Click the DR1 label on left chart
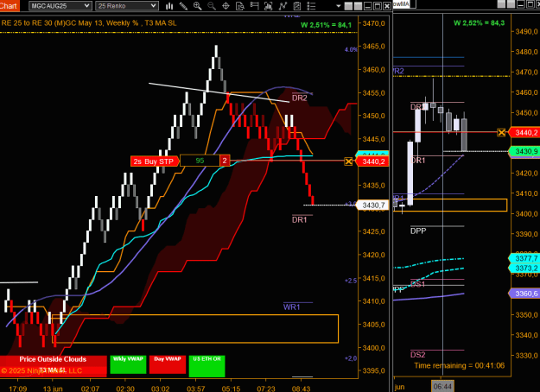 pos(299,219)
